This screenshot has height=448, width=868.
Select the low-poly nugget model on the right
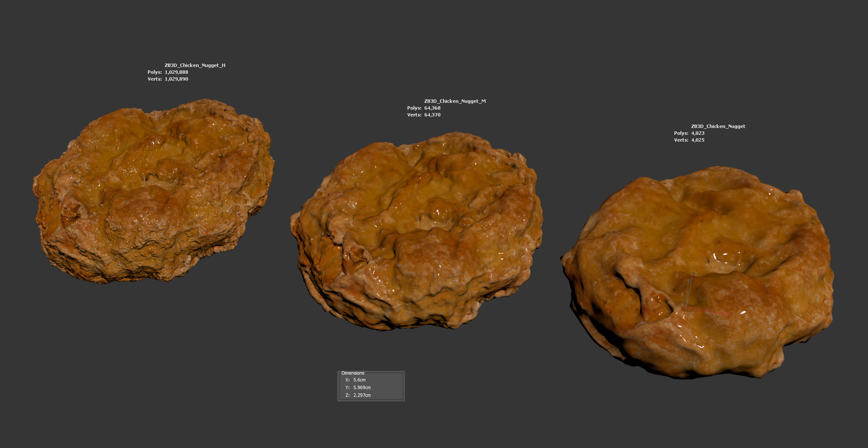(x=699, y=273)
